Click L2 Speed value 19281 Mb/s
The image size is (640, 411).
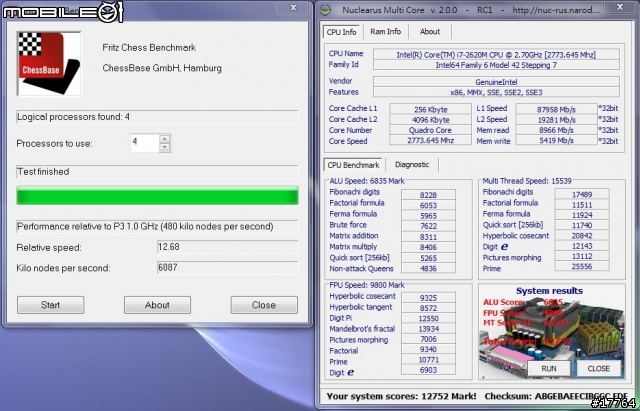[556, 120]
